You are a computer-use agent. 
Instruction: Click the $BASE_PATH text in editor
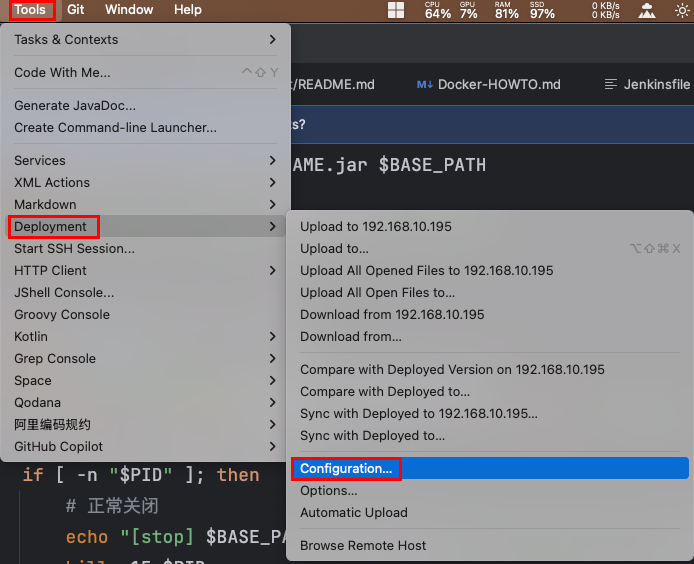432,165
